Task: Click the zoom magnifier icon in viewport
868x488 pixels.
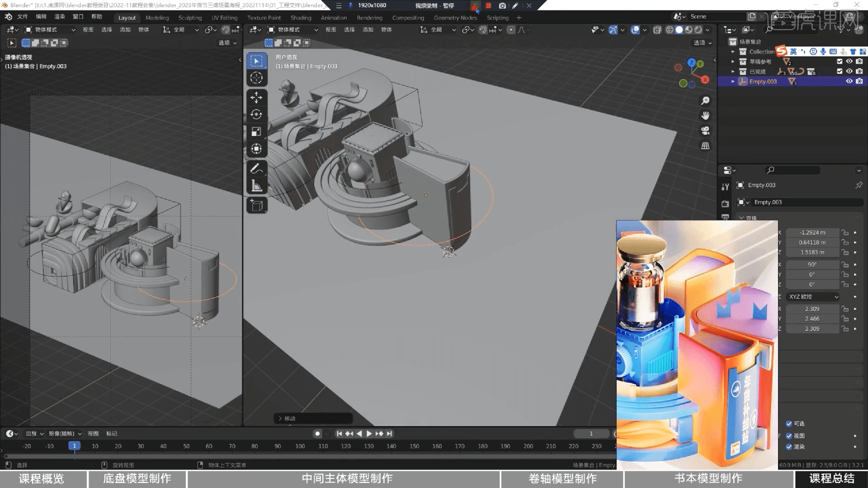Action: click(x=705, y=100)
